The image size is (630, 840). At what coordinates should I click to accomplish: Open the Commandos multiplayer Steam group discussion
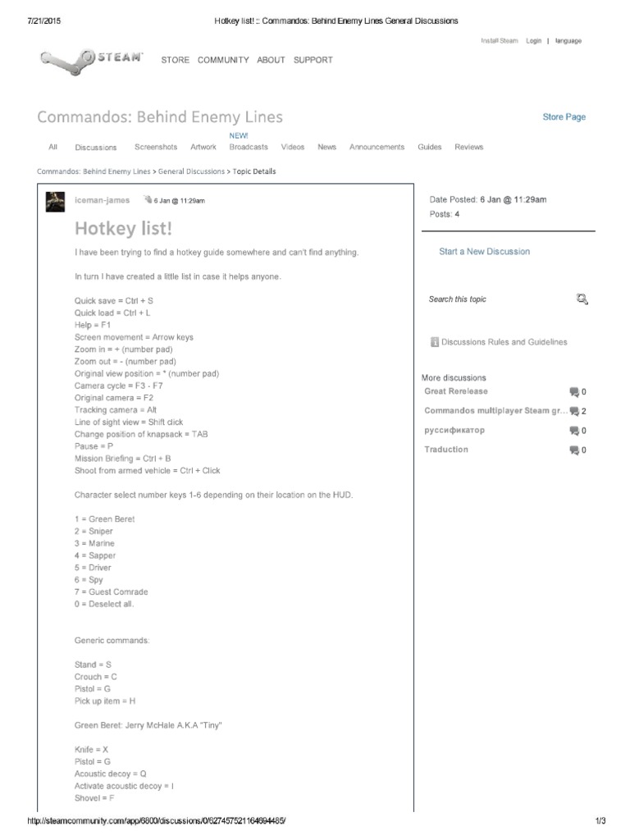(495, 411)
